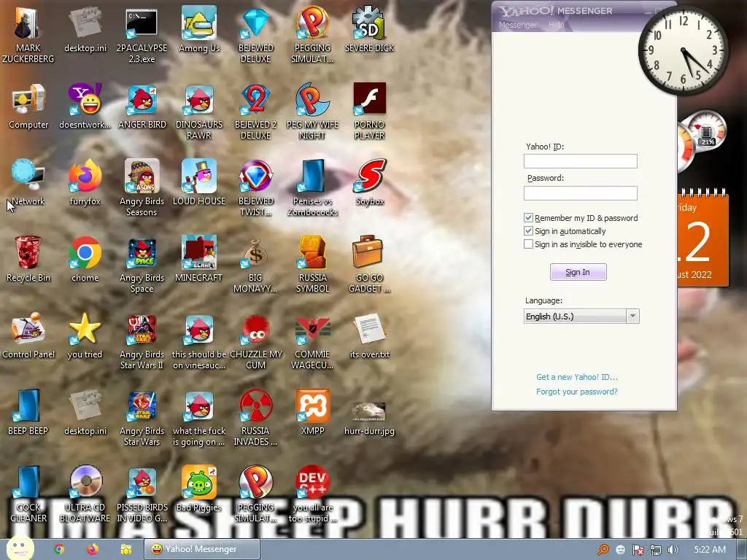
Task: Select the CPU meter gadget
Action: 701,139
